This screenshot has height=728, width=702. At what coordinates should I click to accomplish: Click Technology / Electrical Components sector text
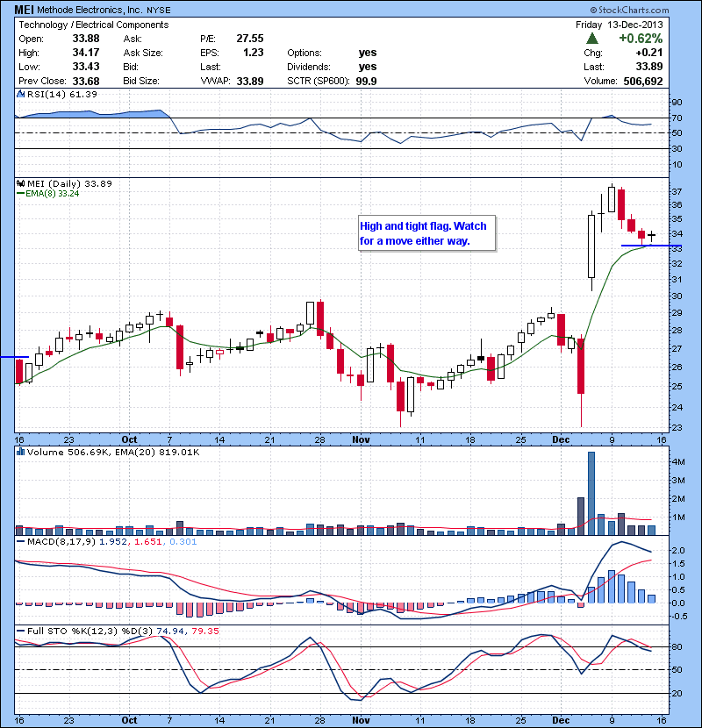[x=93, y=25]
